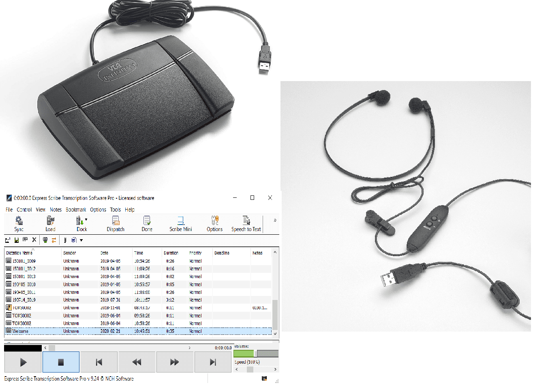Mark dictation as Done
Viewport: 533px width, 392px height.
(147, 223)
